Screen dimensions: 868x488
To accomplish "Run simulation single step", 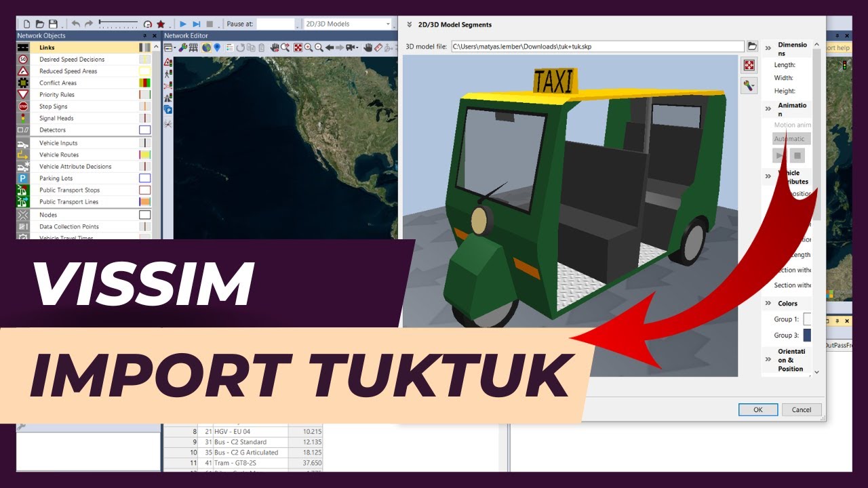I will (x=197, y=24).
